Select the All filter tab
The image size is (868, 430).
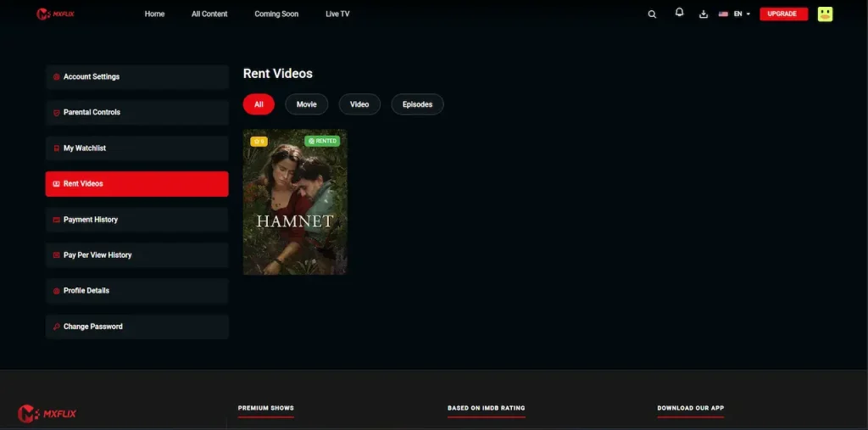pyautogui.click(x=259, y=104)
